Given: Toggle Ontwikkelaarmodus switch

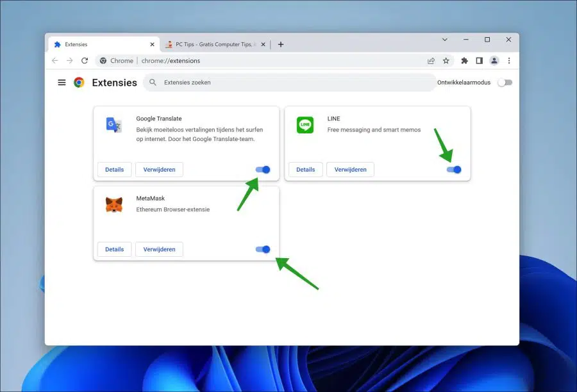Looking at the screenshot, I should (x=505, y=83).
